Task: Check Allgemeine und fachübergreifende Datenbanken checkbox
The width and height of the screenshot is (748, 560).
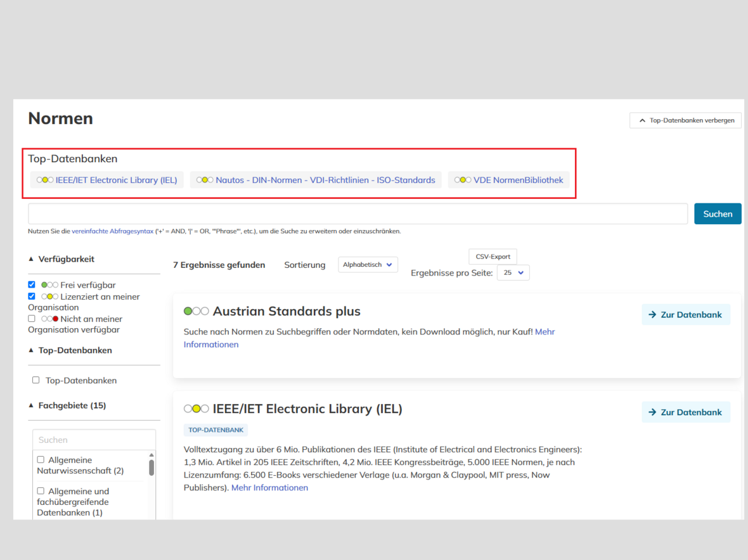Action: point(41,491)
